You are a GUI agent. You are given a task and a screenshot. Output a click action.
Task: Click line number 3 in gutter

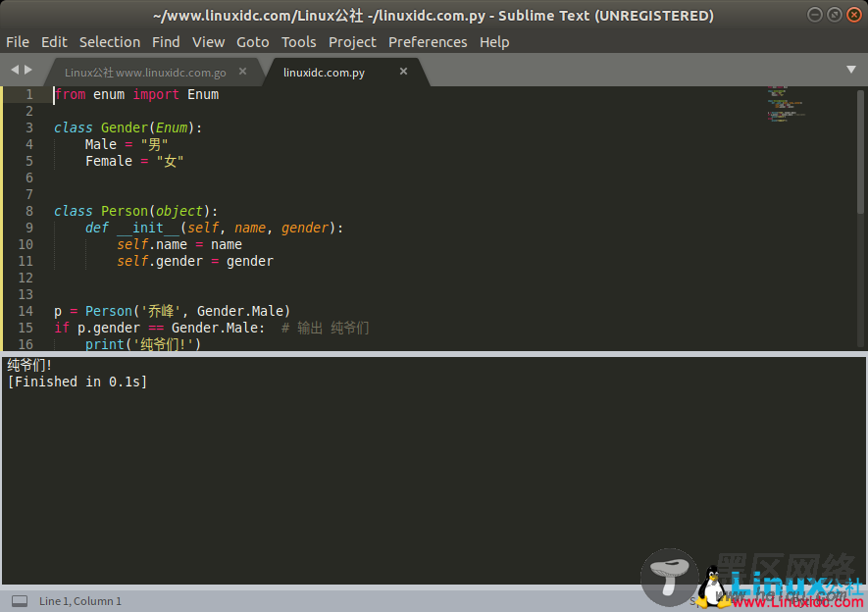point(29,127)
